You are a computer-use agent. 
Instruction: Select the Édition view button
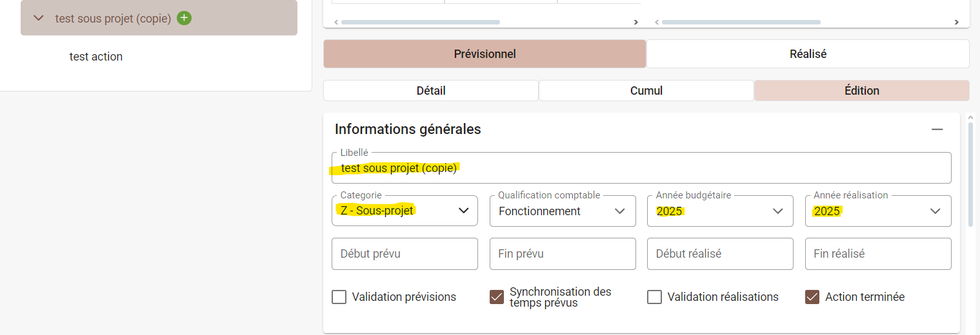(x=861, y=91)
